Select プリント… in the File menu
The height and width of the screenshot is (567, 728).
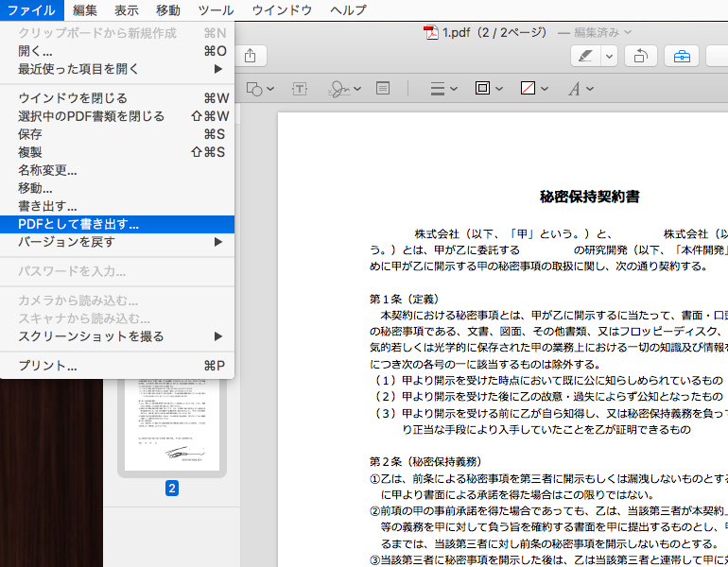47,366
